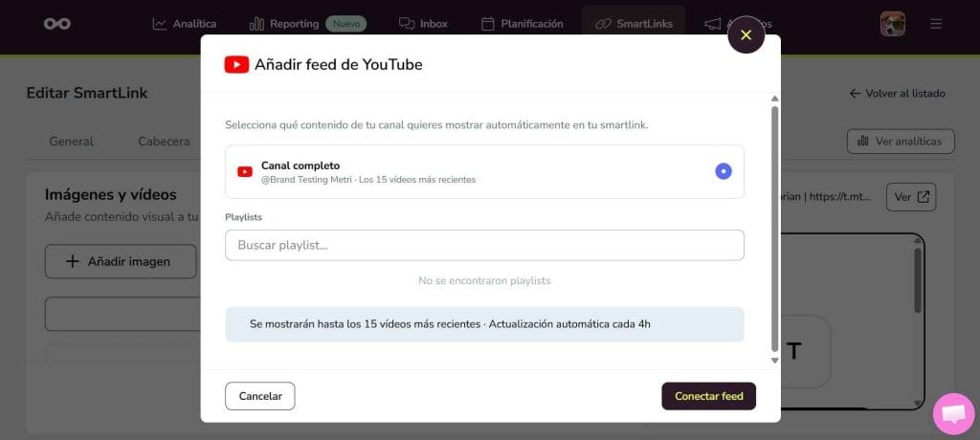Open the Inbox section
The image size is (980, 440).
point(423,24)
